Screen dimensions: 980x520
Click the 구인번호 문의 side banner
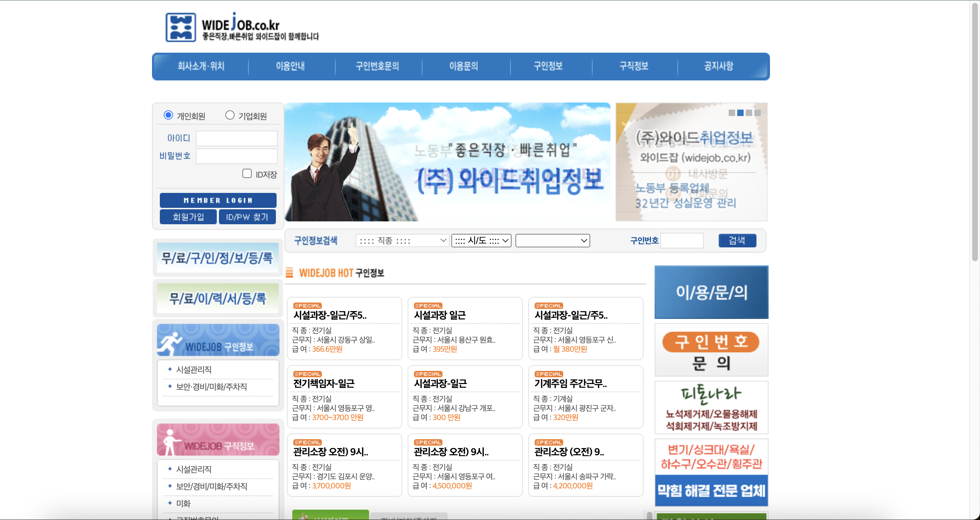(711, 350)
